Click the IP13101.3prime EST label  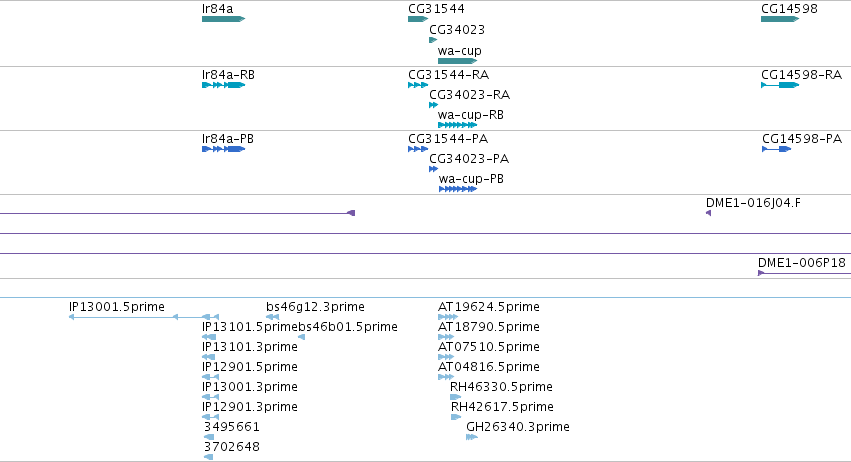click(x=250, y=346)
